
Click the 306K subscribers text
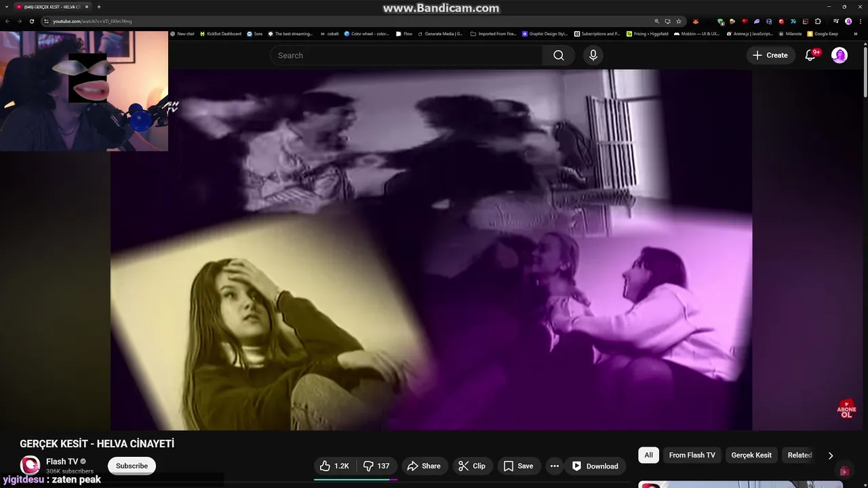(x=70, y=471)
